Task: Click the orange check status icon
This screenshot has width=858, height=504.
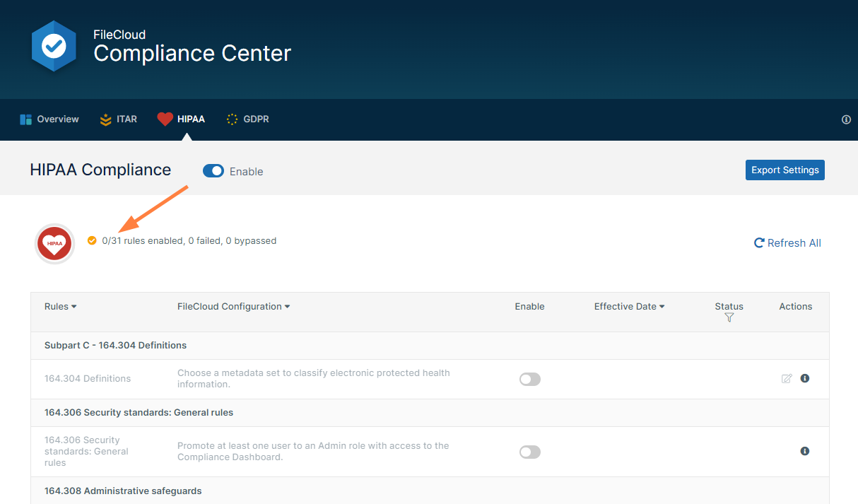Action: 92,241
